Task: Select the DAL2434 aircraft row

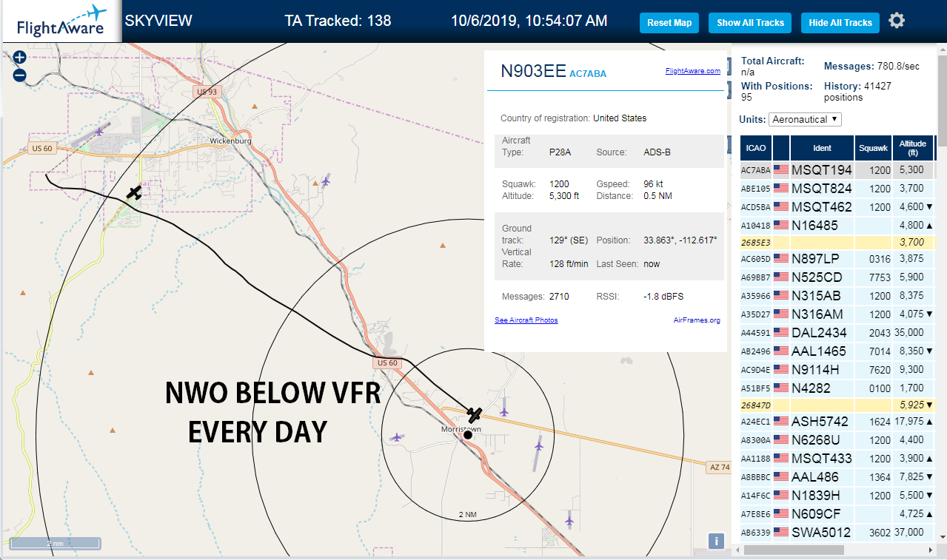Action: [837, 332]
